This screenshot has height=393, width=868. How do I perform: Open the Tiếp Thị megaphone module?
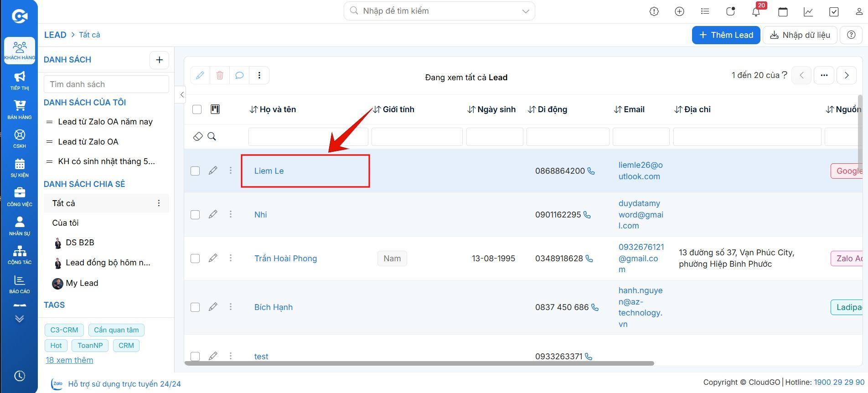(x=20, y=81)
